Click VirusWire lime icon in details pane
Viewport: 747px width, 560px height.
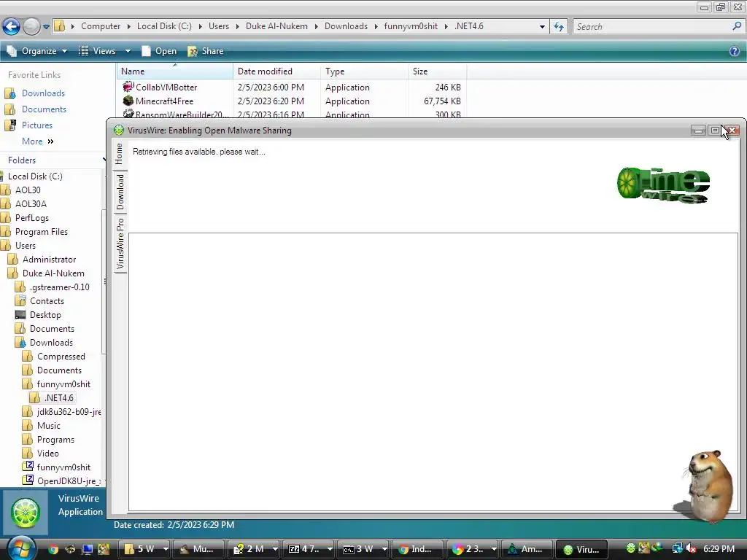click(x=26, y=513)
